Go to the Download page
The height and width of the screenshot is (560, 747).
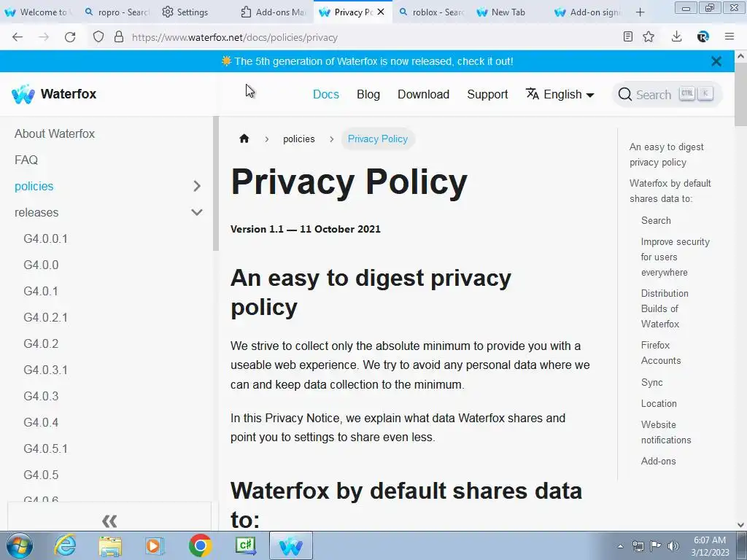(x=424, y=94)
